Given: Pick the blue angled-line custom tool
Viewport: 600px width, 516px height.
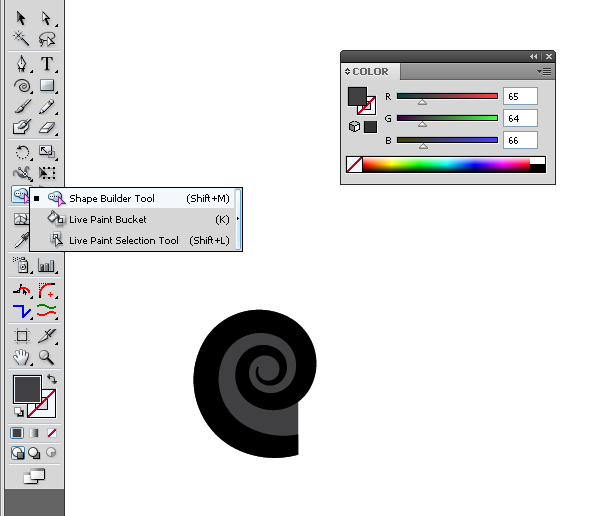Looking at the screenshot, I should click(x=22, y=311).
